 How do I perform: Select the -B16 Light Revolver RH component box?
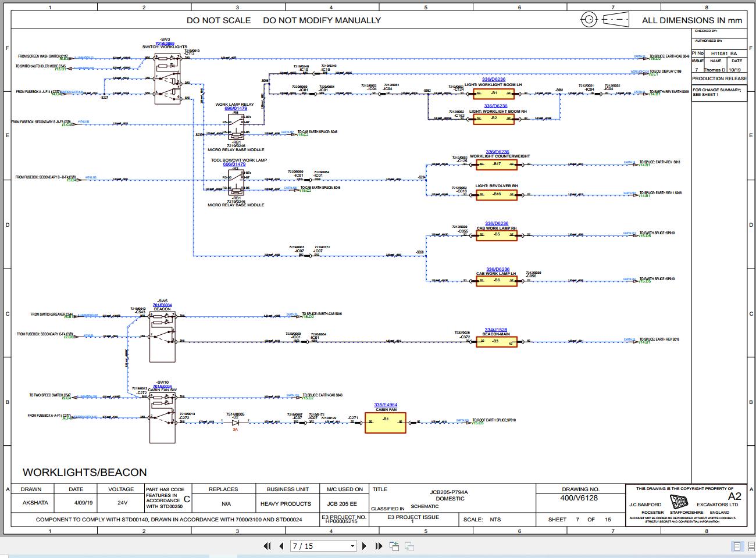click(496, 194)
